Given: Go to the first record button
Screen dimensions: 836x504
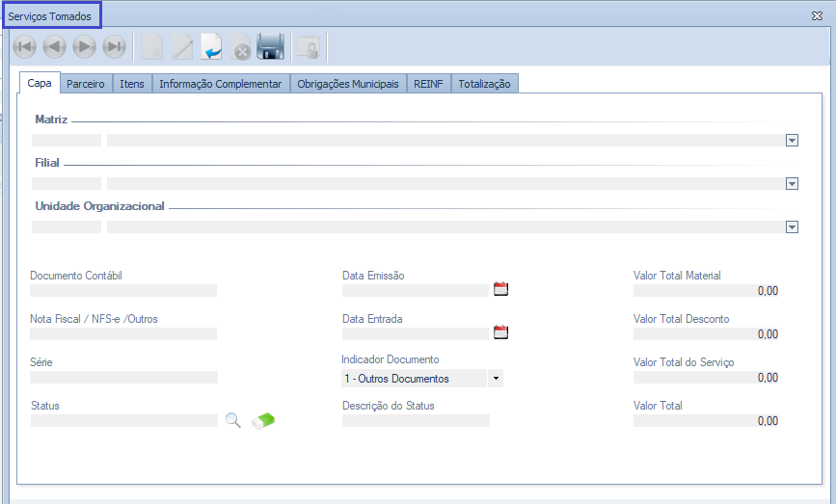Looking at the screenshot, I should [25, 46].
